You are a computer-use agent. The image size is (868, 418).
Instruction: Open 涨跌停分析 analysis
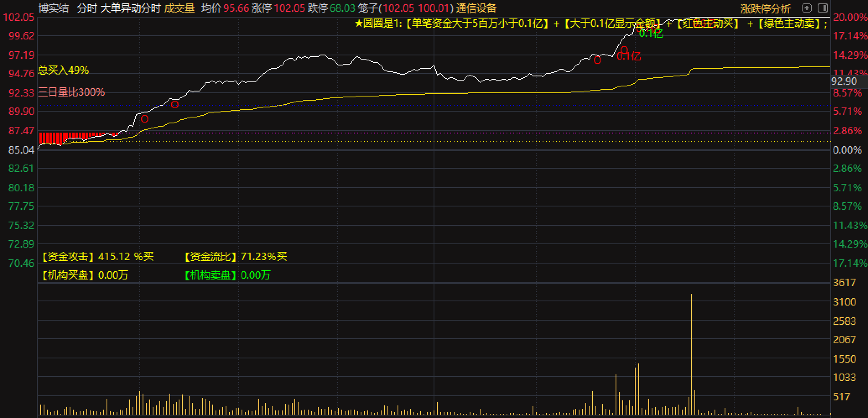point(765,8)
